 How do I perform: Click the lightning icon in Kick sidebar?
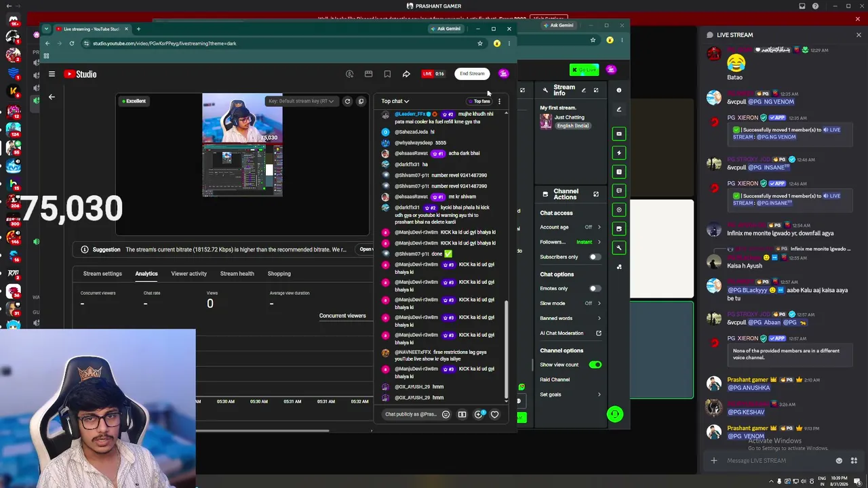pos(619,153)
